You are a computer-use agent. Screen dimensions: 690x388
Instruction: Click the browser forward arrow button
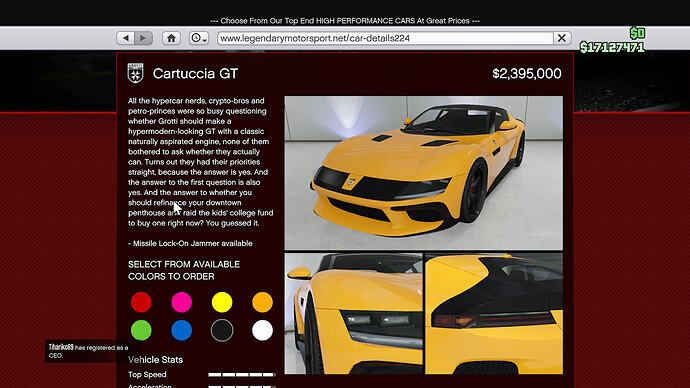143,38
